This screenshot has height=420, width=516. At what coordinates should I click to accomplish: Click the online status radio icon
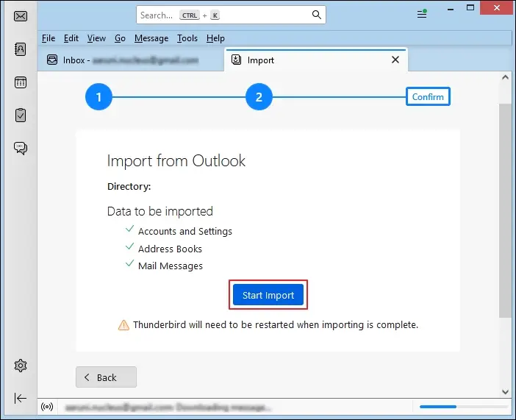click(47, 407)
